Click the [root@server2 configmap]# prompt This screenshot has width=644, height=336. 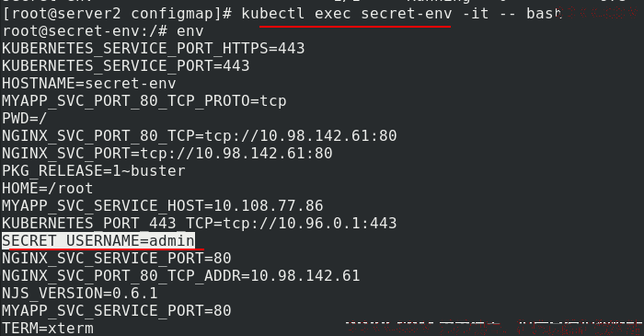[x=117, y=14]
